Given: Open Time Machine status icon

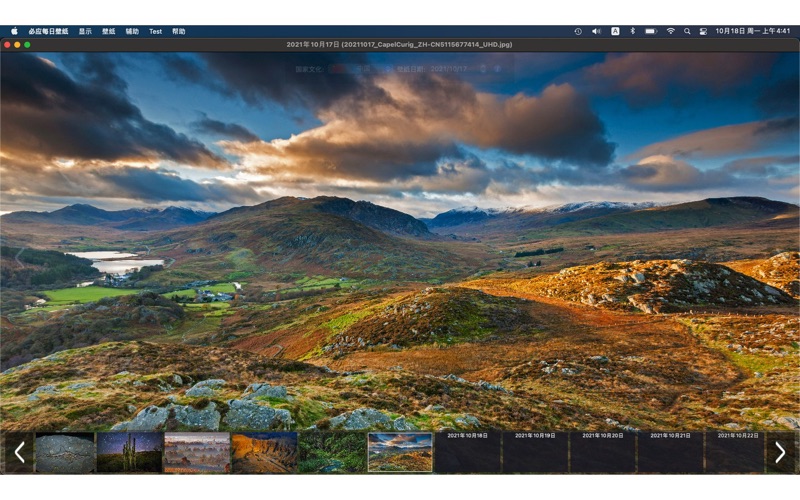Looking at the screenshot, I should (x=578, y=31).
